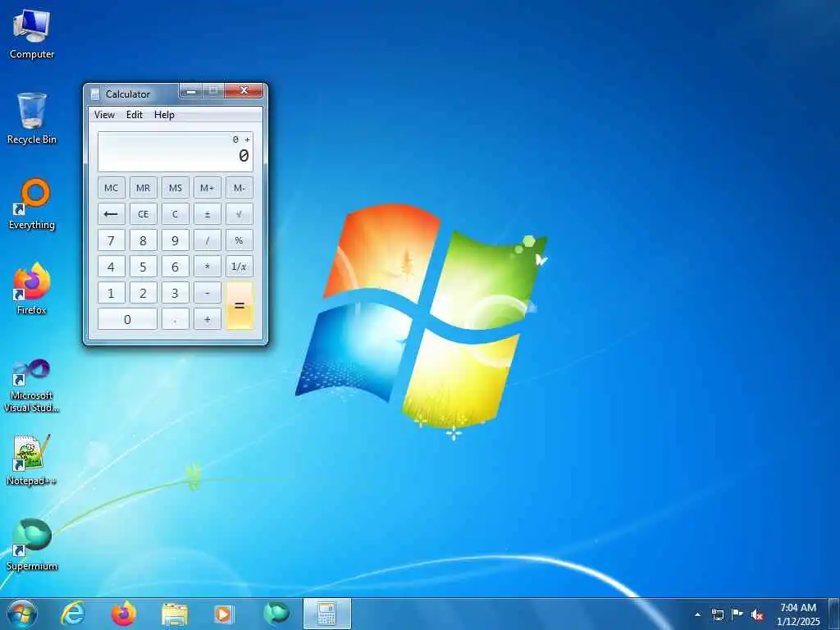This screenshot has height=630, width=840.
Task: Click the multiply button
Action: pyautogui.click(x=208, y=267)
